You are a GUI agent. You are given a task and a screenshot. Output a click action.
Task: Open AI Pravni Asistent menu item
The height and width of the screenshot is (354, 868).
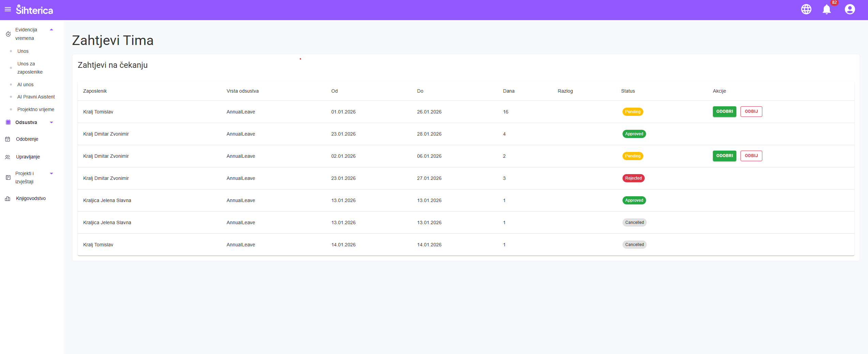(36, 97)
